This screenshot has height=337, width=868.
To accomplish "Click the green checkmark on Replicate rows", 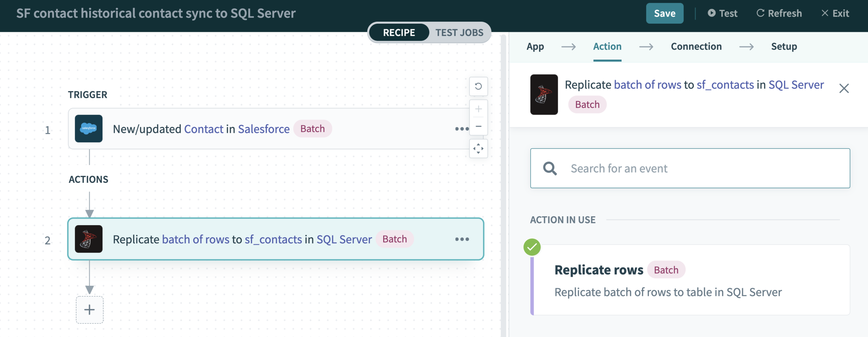I will pyautogui.click(x=532, y=247).
